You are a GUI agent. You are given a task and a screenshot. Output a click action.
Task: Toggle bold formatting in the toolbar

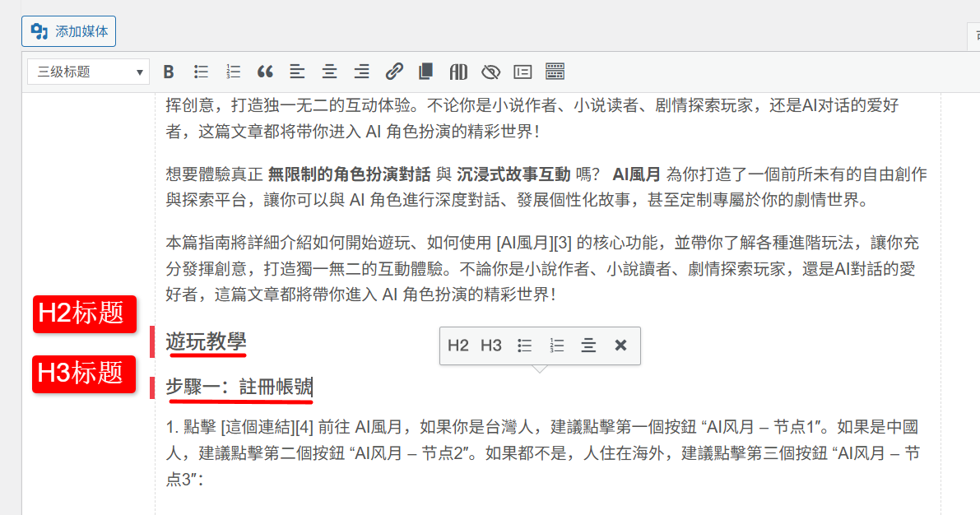point(169,72)
